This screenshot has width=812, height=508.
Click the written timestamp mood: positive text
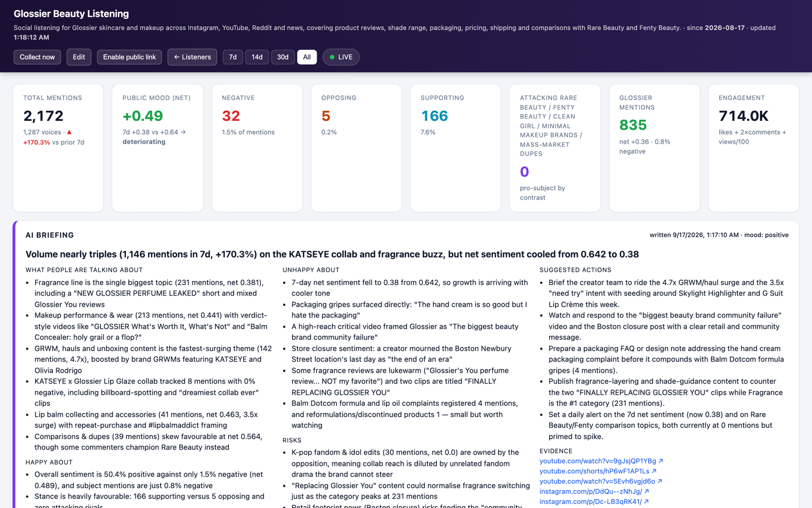[x=719, y=235]
